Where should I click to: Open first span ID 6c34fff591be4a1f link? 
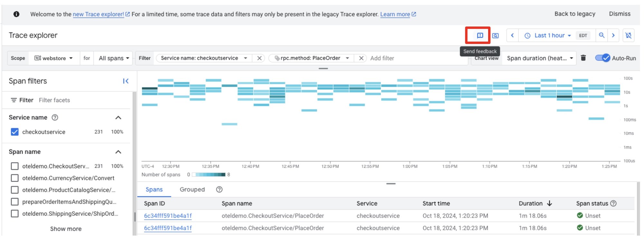[168, 216]
